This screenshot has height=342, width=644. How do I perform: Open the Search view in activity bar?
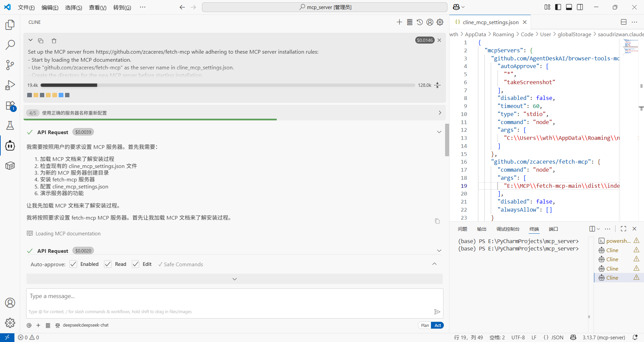click(x=10, y=45)
